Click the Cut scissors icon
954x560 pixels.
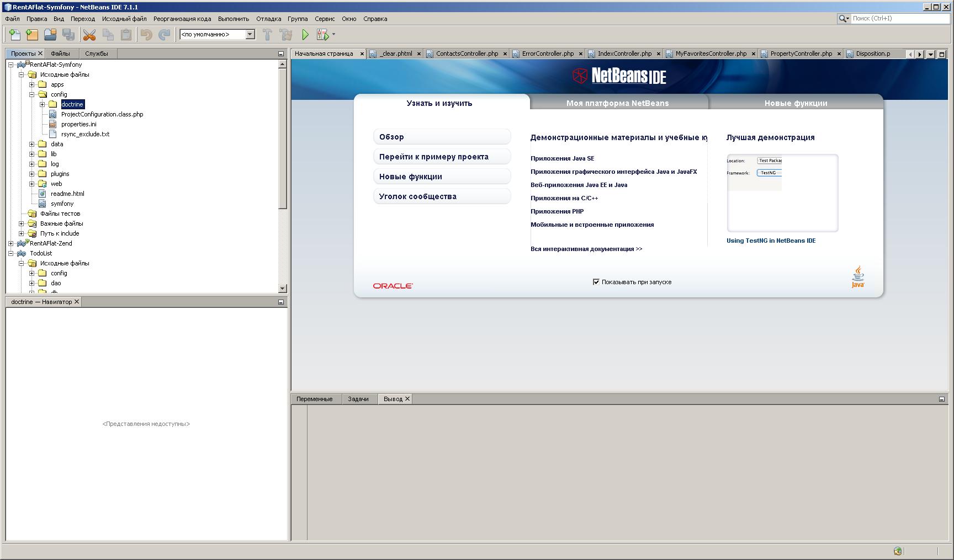point(89,34)
